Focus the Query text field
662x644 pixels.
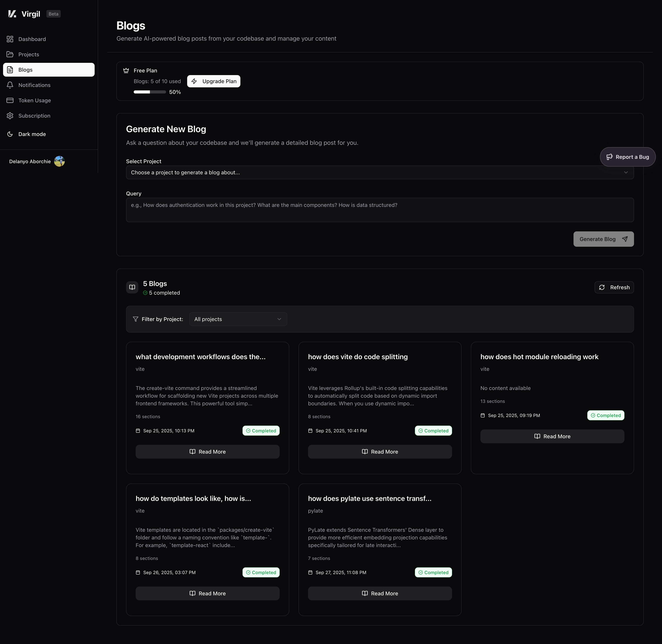pos(379,210)
